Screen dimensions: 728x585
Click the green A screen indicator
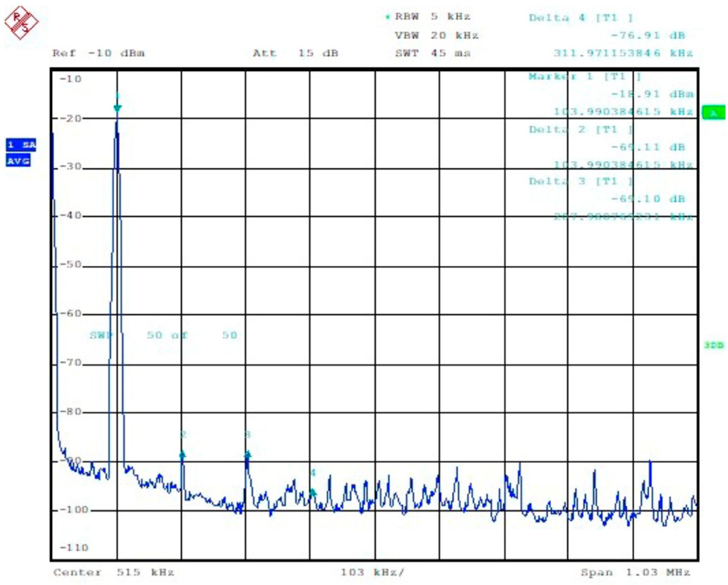(x=713, y=113)
